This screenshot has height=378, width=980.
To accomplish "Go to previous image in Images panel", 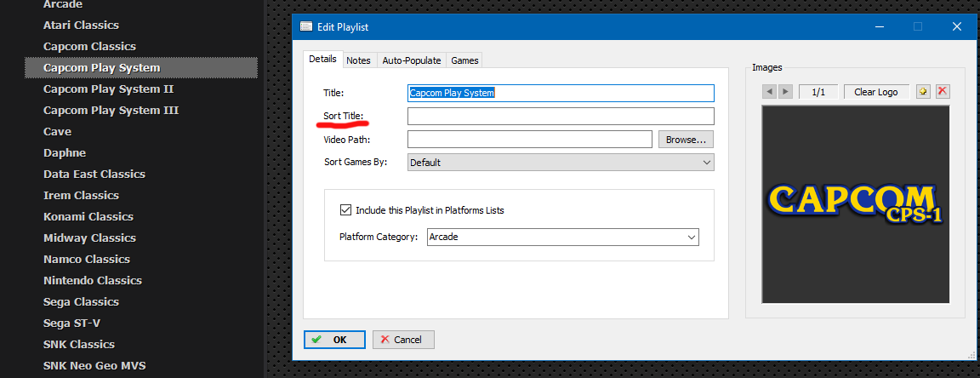I will [x=769, y=92].
